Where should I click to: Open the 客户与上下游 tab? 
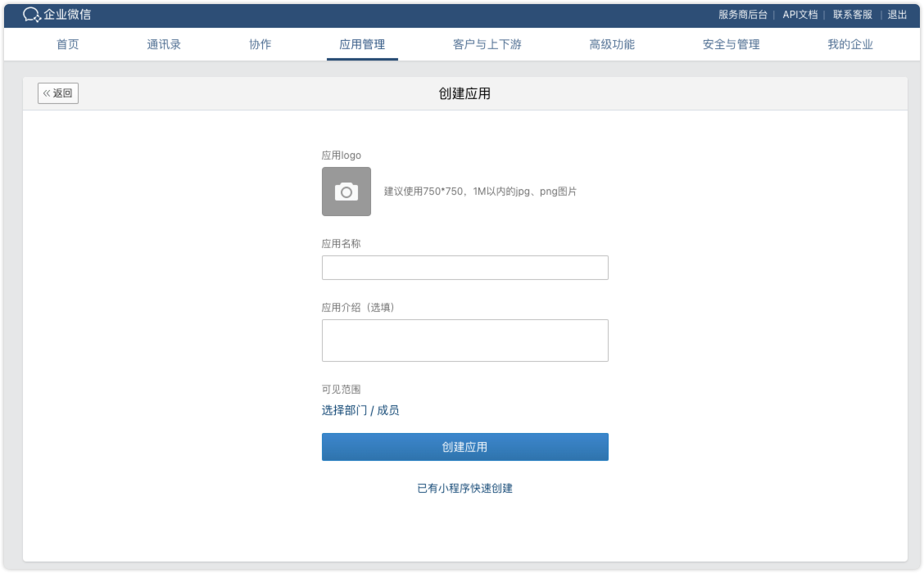(487, 44)
